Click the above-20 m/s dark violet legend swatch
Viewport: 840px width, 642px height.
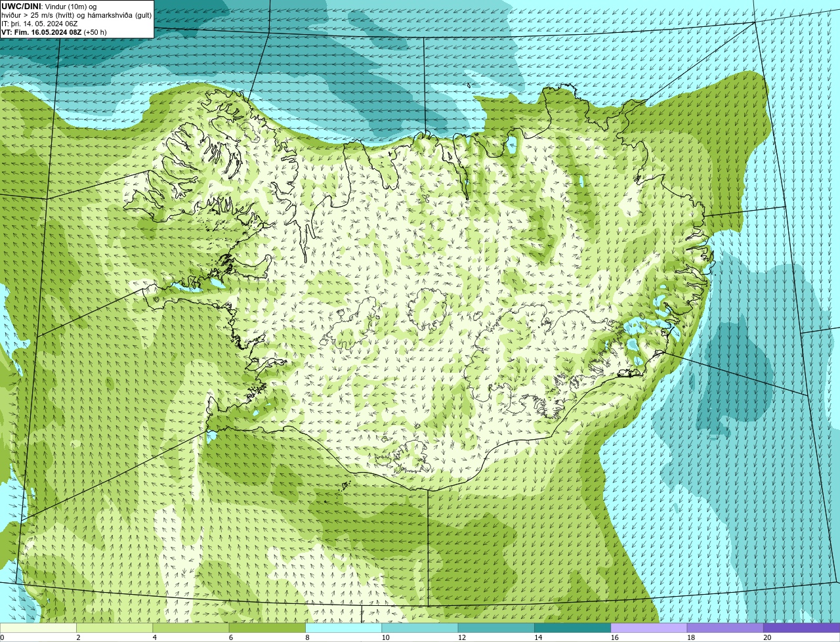tap(801, 628)
